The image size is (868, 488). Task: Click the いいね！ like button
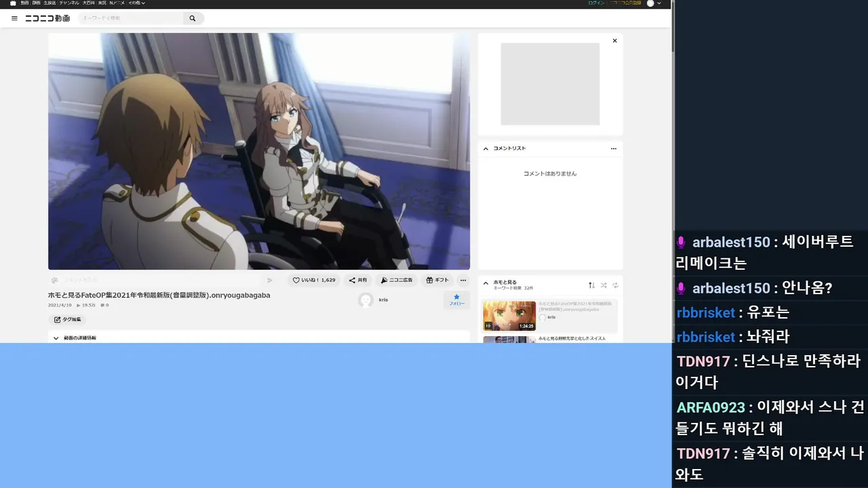point(314,280)
